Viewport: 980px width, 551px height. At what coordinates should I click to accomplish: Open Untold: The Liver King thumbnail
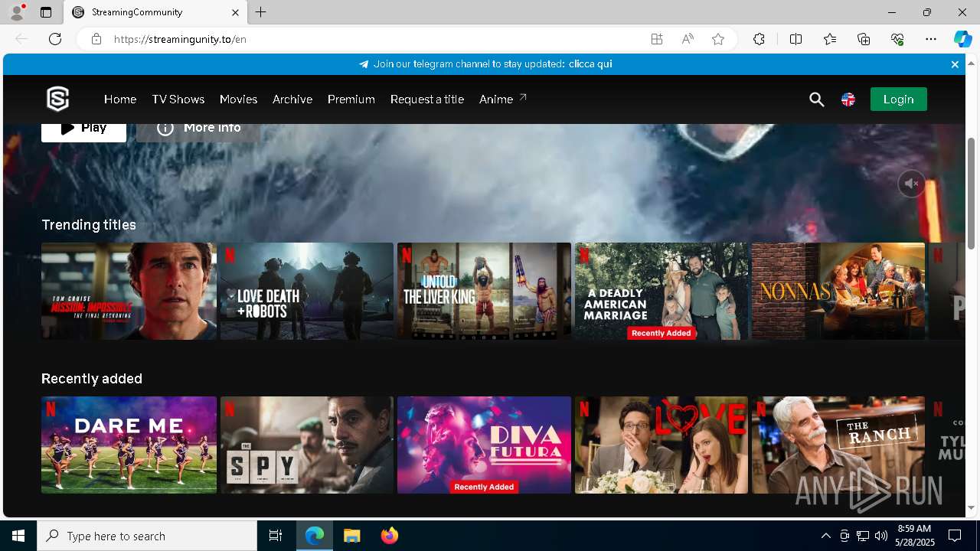[x=484, y=291]
